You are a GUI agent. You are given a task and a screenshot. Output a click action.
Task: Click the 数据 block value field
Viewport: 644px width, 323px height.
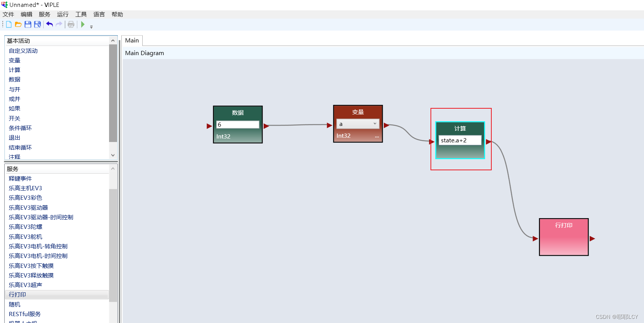point(238,125)
